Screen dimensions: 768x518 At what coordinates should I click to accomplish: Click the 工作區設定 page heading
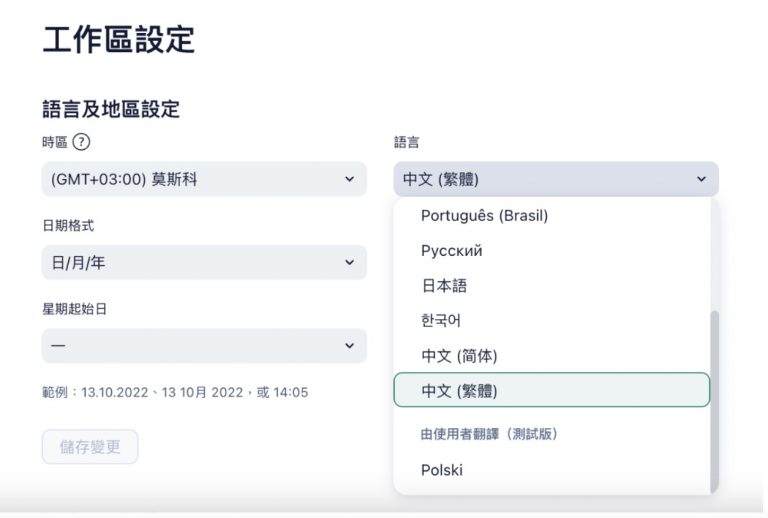[x=119, y=40]
